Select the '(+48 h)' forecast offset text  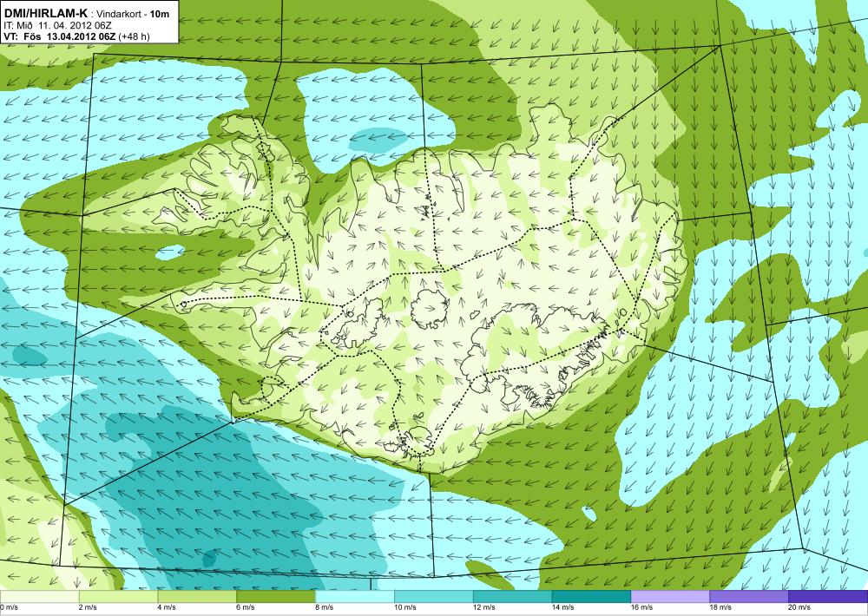click(134, 36)
